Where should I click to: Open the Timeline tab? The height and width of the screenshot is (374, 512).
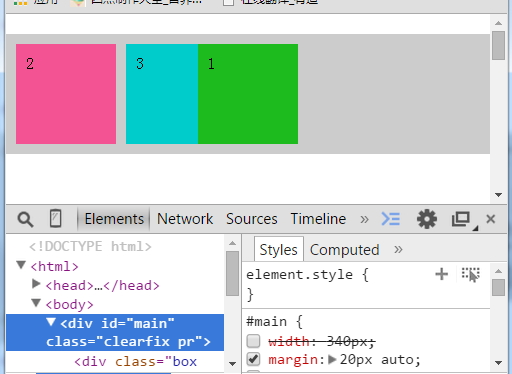pyautogui.click(x=318, y=219)
